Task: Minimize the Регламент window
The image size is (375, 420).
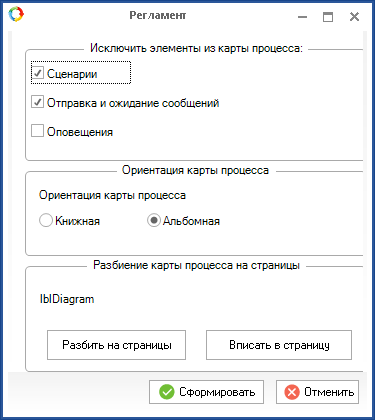Action: tap(302, 17)
